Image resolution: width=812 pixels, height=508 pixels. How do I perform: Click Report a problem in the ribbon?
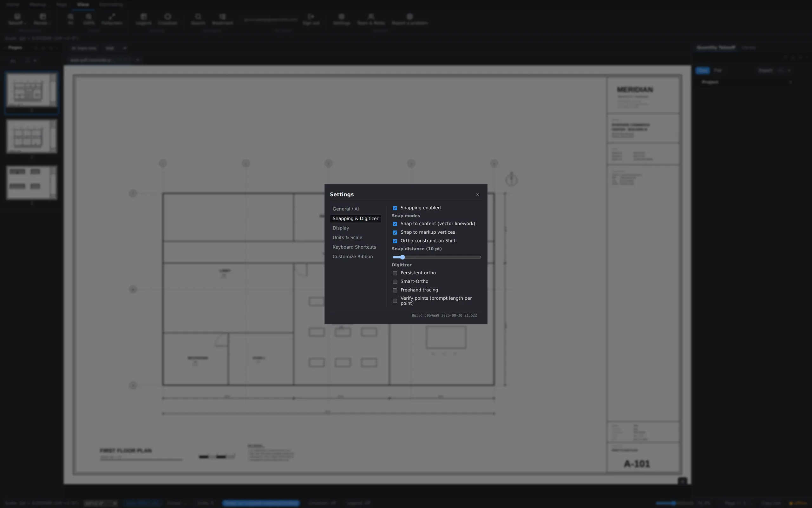pos(410,19)
